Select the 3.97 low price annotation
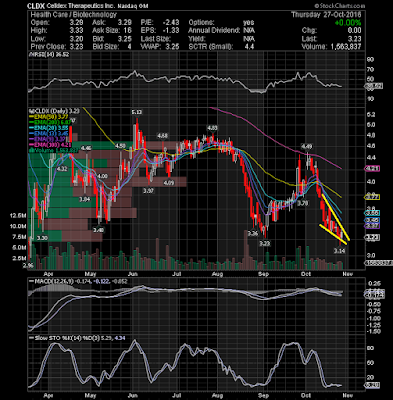The image size is (393, 400). (148, 191)
